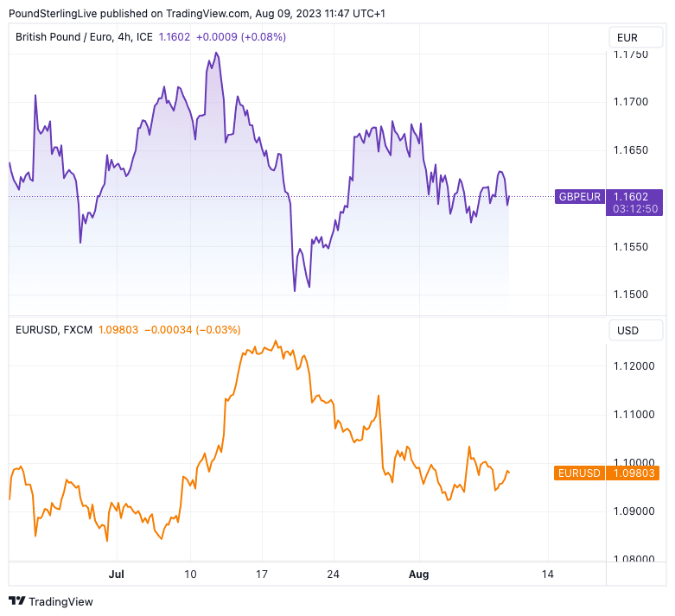Open the EUR currency selector
This screenshot has width=675, height=616.
[635, 37]
